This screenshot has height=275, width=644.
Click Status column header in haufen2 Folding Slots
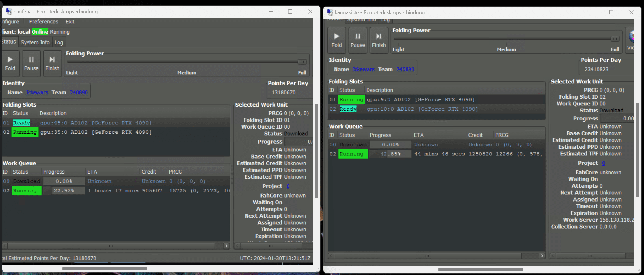(24, 113)
